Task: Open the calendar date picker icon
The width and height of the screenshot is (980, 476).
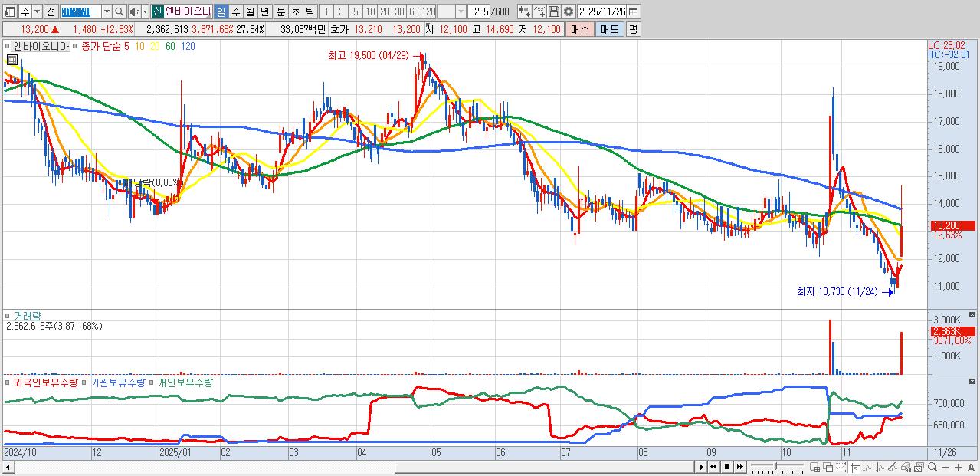Action: pos(633,11)
